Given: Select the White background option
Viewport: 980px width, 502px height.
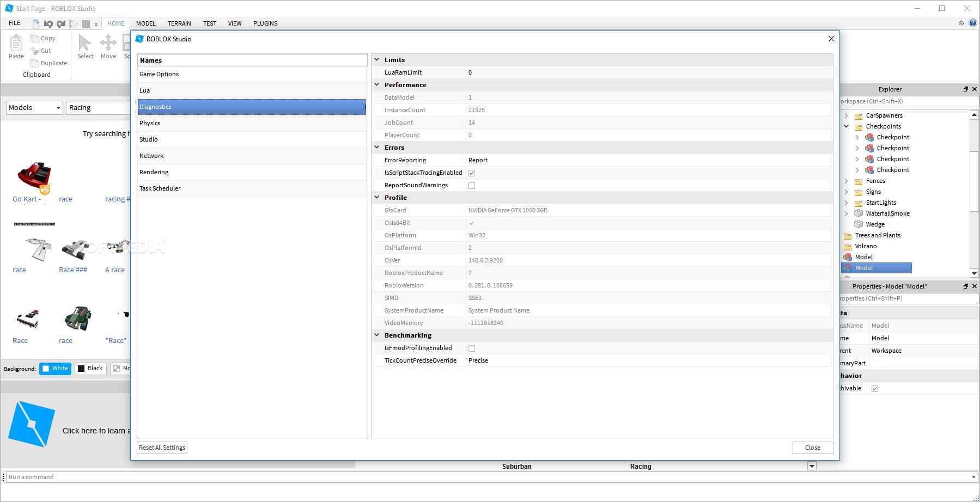Looking at the screenshot, I should point(55,369).
